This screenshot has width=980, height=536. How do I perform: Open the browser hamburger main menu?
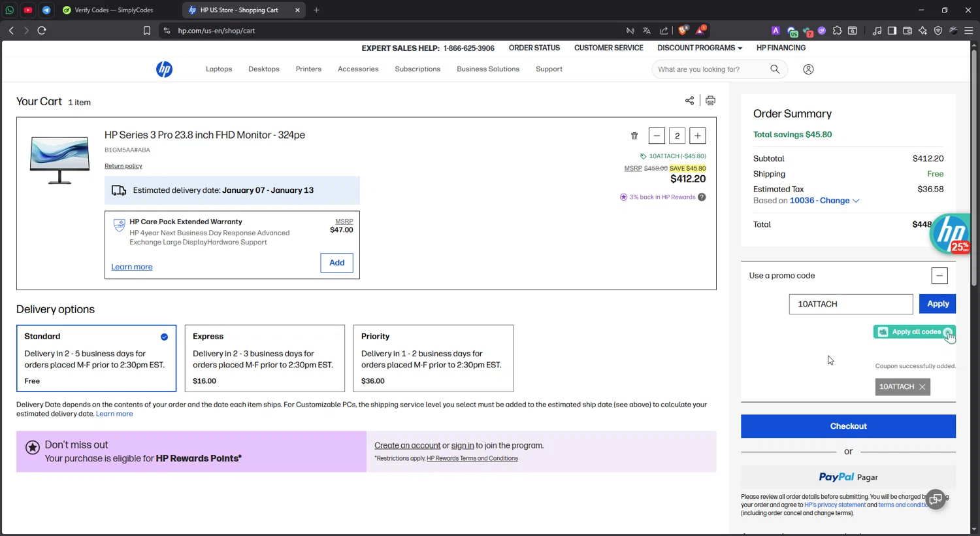tap(969, 30)
